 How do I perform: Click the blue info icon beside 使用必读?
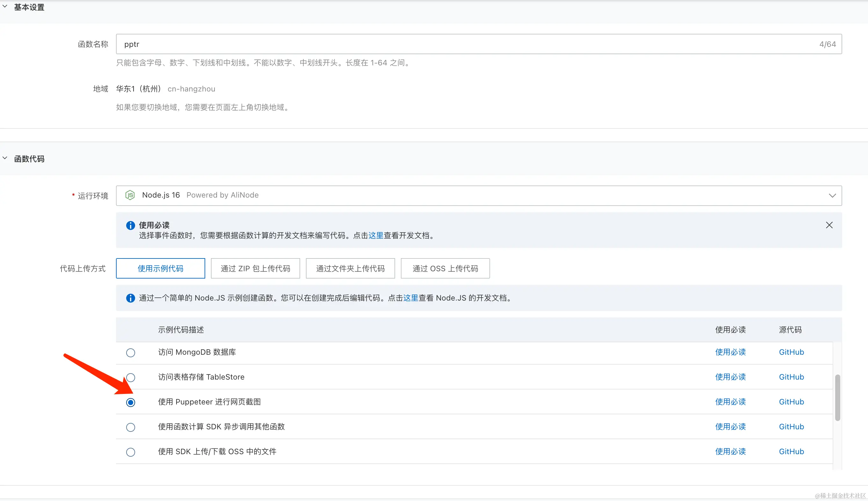(130, 225)
